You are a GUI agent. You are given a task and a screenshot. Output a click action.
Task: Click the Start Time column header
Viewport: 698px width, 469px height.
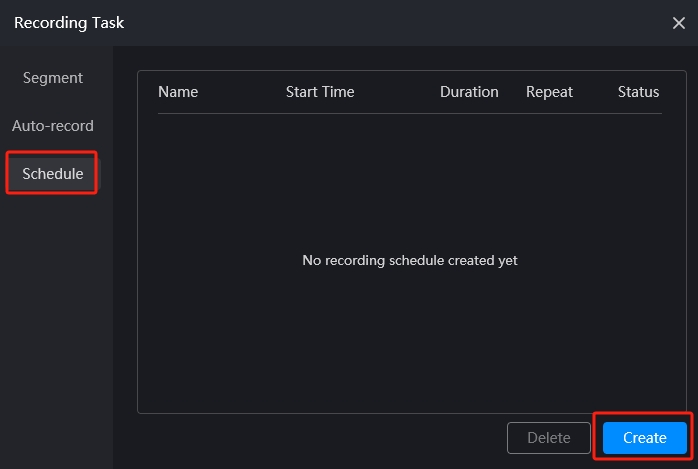coord(320,92)
